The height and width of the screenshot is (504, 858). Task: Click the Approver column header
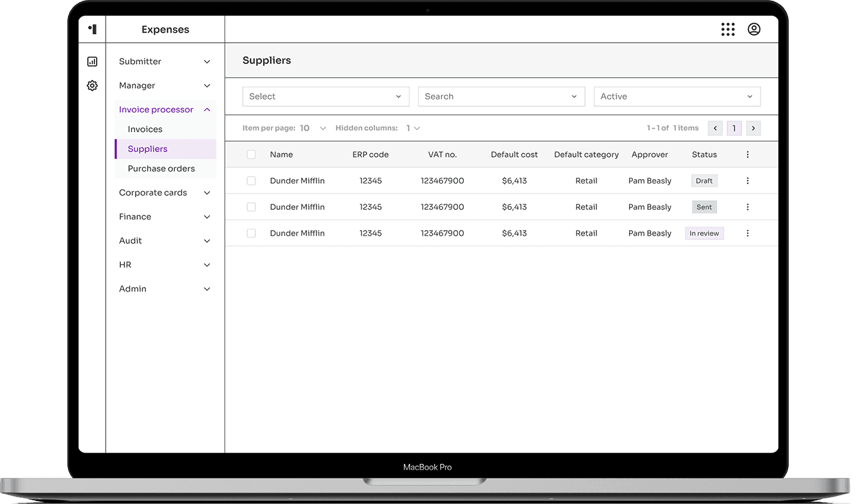pyautogui.click(x=650, y=155)
